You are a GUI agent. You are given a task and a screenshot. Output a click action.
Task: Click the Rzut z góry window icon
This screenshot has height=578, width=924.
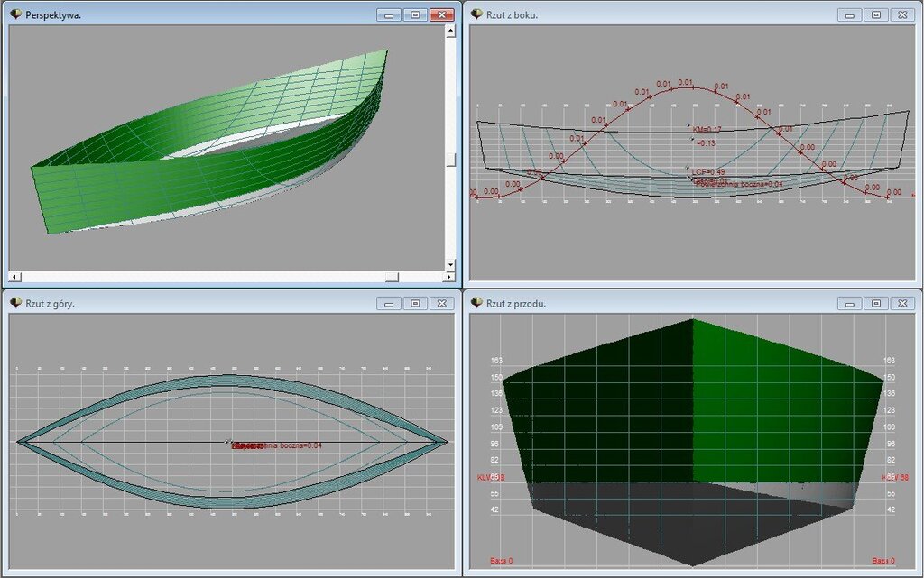tap(15, 303)
